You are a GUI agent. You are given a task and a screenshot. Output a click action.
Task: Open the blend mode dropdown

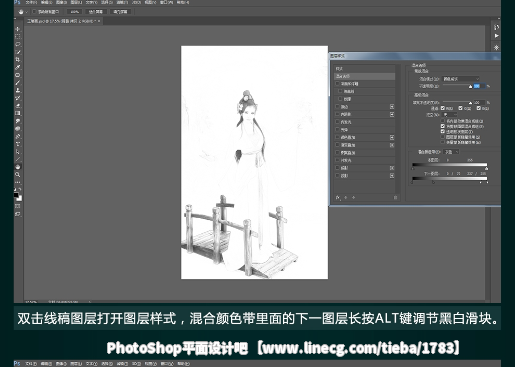point(461,79)
